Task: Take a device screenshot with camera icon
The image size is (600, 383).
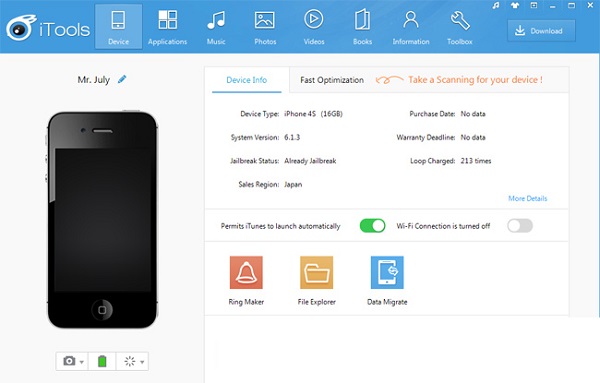Action: coord(69,361)
